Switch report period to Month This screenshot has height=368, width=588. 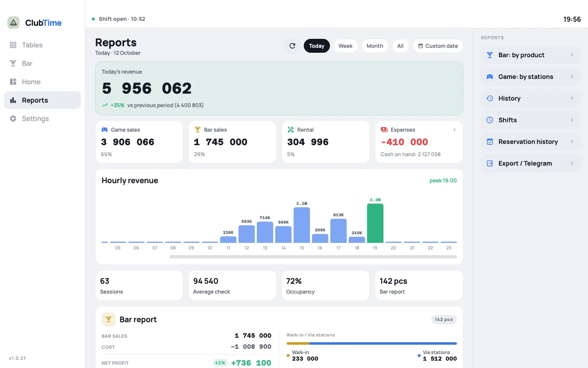(375, 46)
